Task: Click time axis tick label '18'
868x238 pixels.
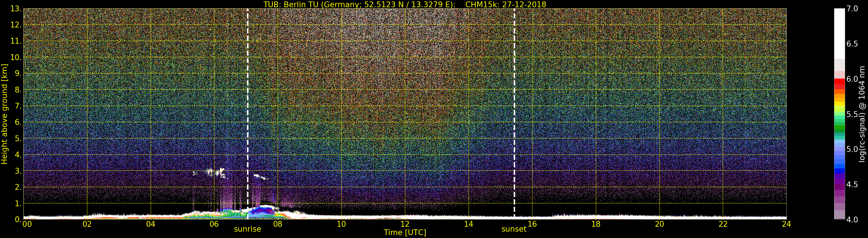Action: (x=596, y=224)
